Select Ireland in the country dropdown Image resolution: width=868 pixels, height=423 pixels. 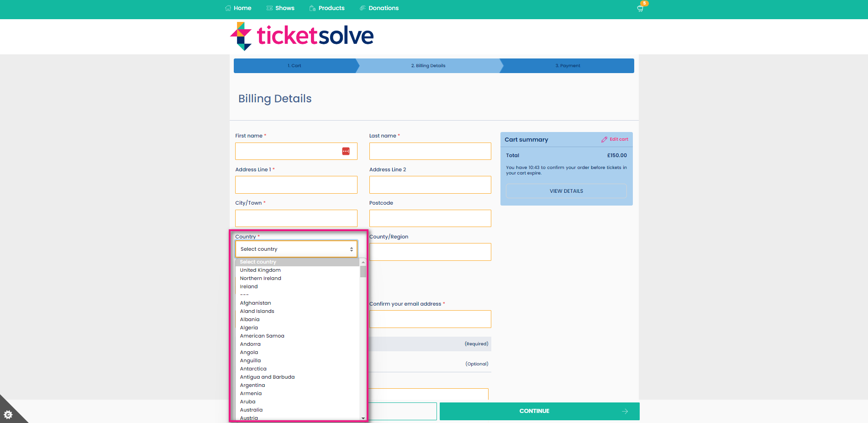(248, 286)
